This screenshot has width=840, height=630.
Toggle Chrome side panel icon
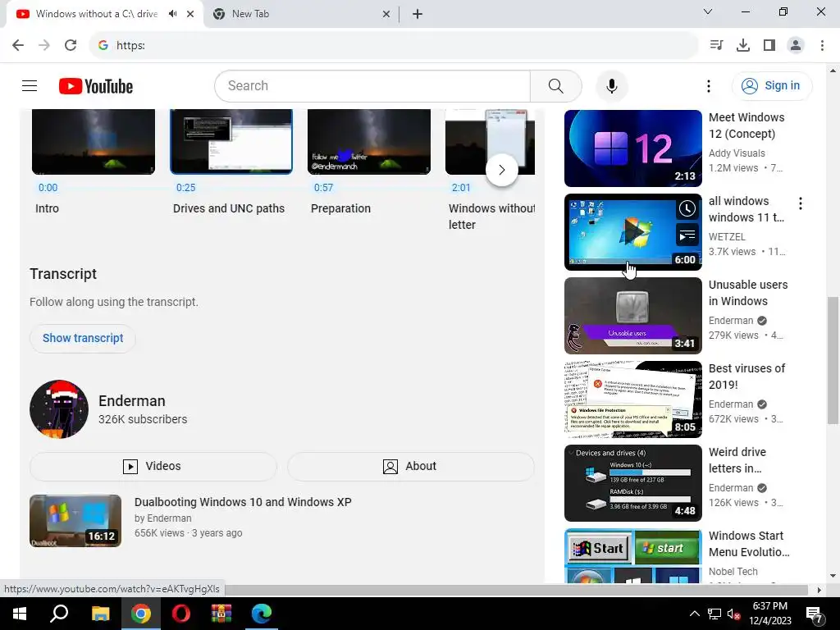point(769,45)
